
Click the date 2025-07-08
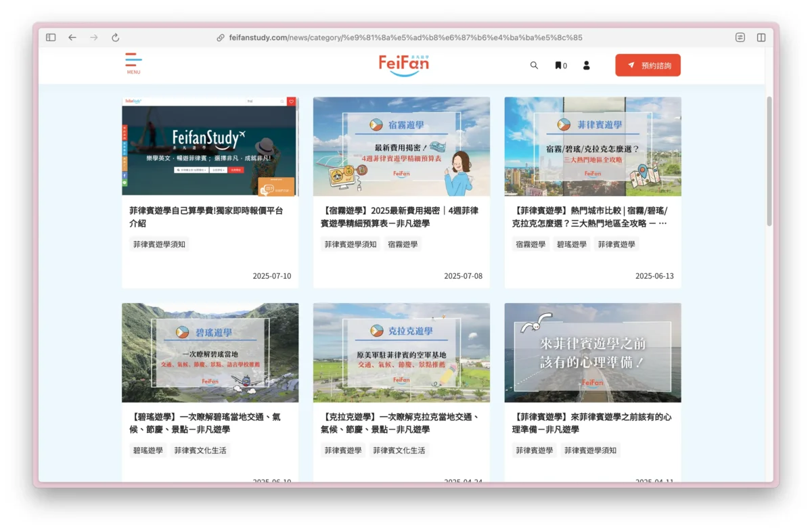click(464, 276)
